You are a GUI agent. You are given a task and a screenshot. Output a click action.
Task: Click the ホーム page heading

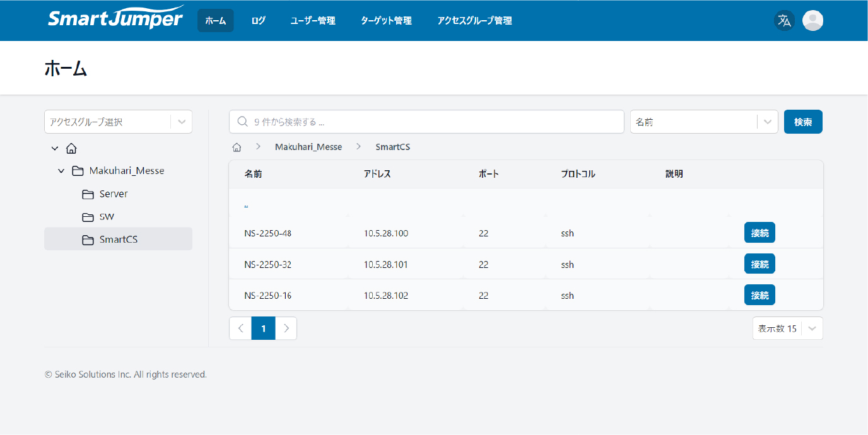click(x=66, y=69)
